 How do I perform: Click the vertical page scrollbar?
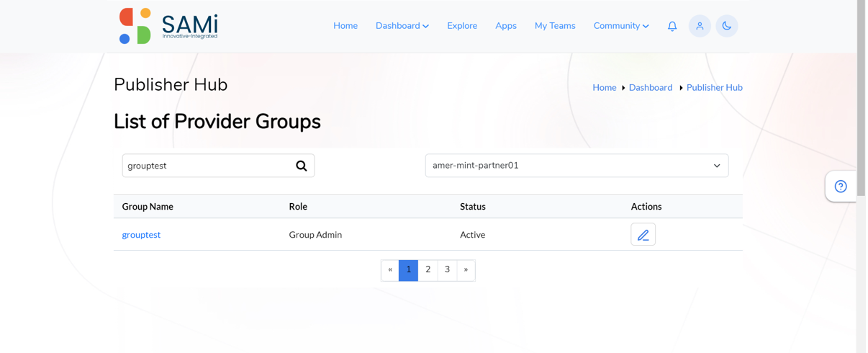tap(862, 176)
